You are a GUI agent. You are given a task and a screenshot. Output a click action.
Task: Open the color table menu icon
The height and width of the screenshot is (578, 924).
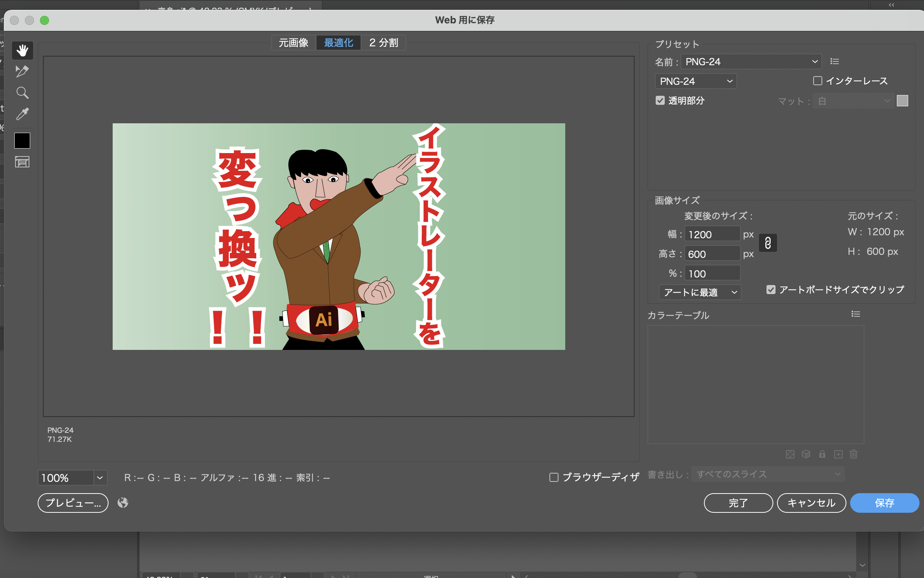coord(856,314)
